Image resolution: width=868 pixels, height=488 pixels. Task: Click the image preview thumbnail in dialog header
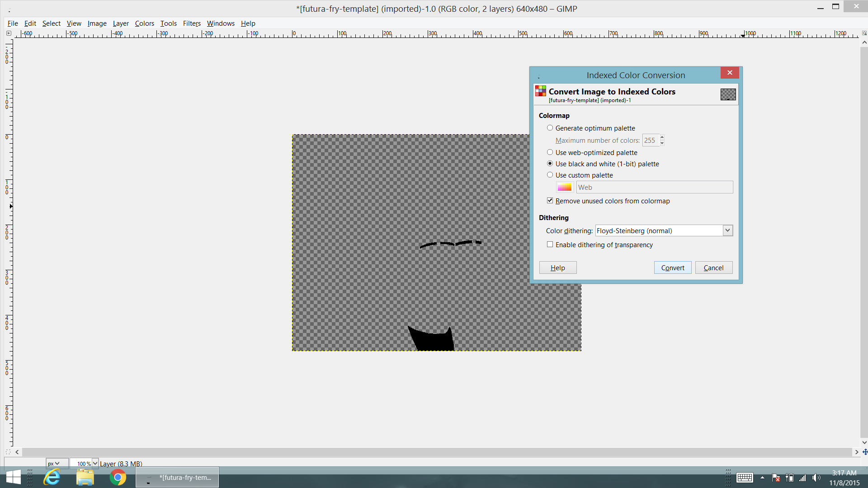pyautogui.click(x=728, y=94)
